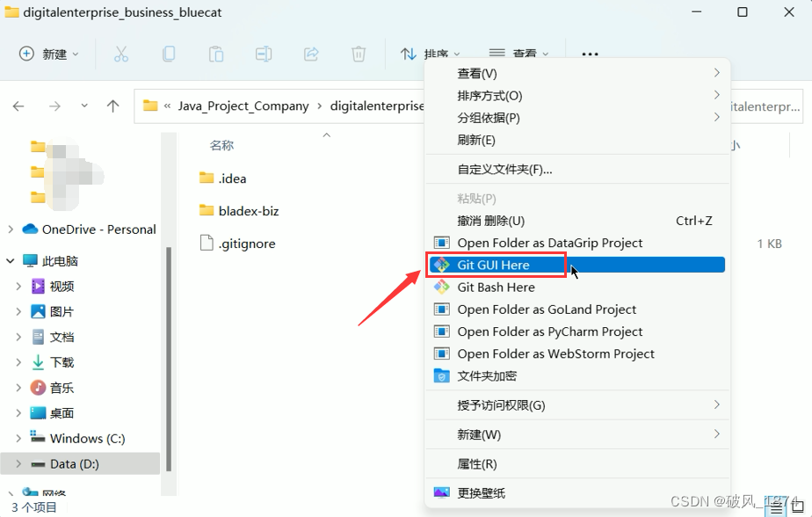The height and width of the screenshot is (517, 812).
Task: Select the bladex-biz folder icon
Action: coord(207,211)
